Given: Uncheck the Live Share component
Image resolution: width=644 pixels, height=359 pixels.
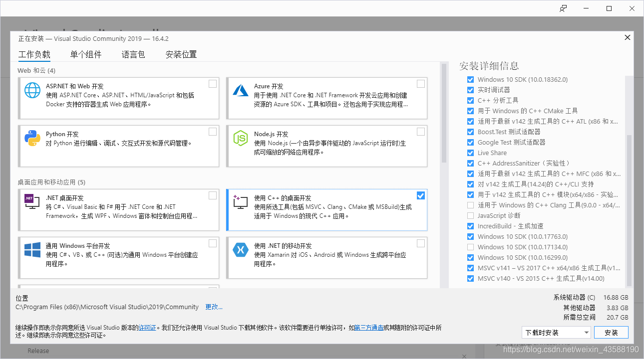Looking at the screenshot, I should pyautogui.click(x=470, y=153).
